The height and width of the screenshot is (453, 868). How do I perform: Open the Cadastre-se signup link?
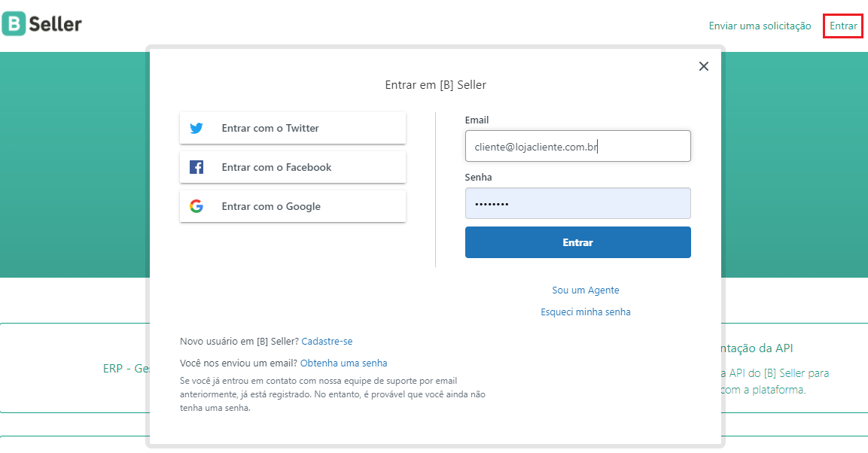(327, 342)
